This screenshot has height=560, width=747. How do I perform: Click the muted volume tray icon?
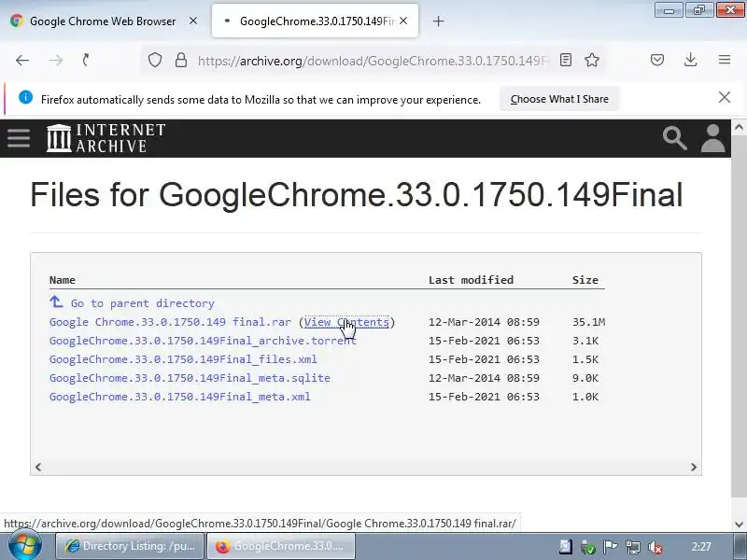(655, 547)
